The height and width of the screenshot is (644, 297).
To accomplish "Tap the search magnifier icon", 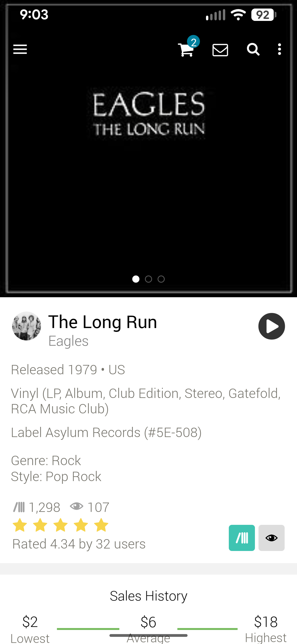I will tap(253, 50).
